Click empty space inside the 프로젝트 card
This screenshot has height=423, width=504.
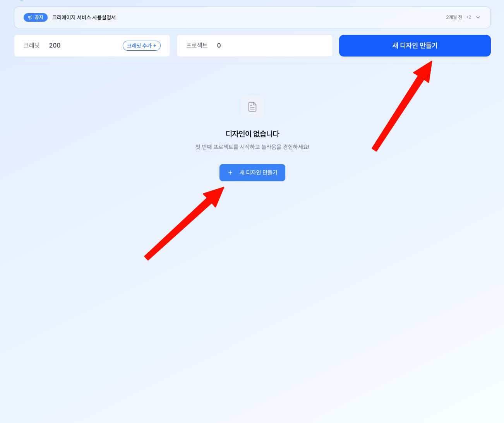[x=279, y=46]
